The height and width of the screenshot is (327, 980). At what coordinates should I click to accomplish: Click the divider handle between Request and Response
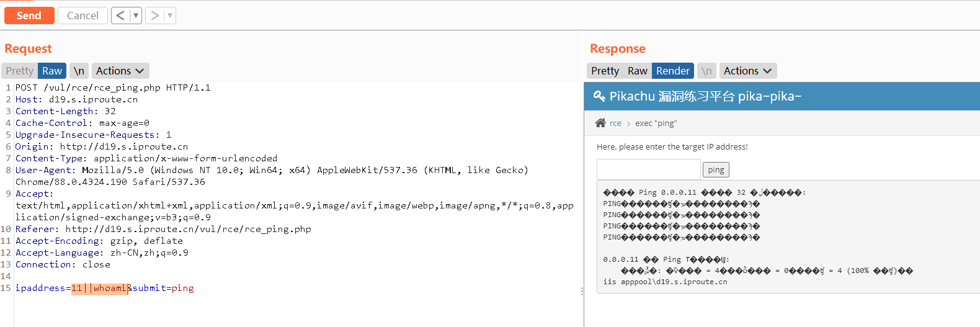582,291
